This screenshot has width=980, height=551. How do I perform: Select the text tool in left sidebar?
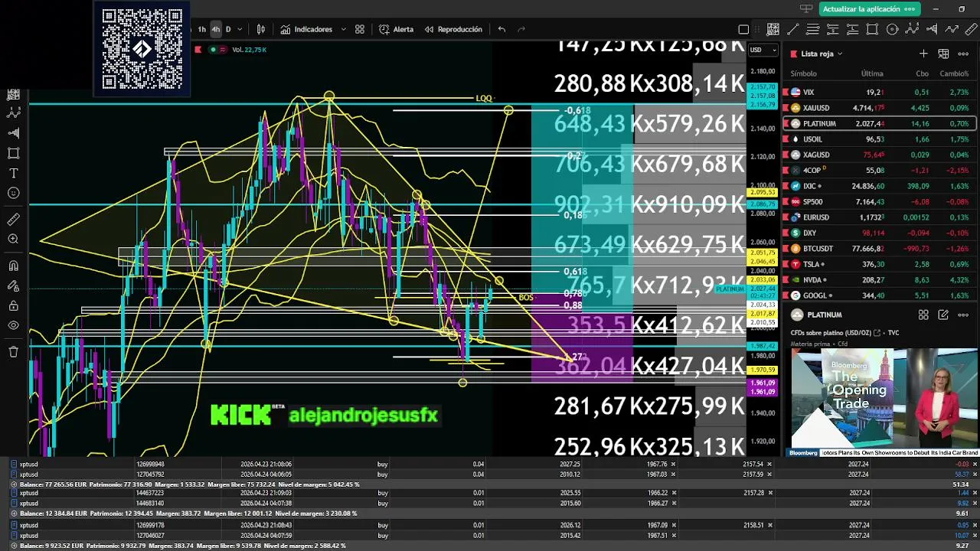pyautogui.click(x=13, y=173)
